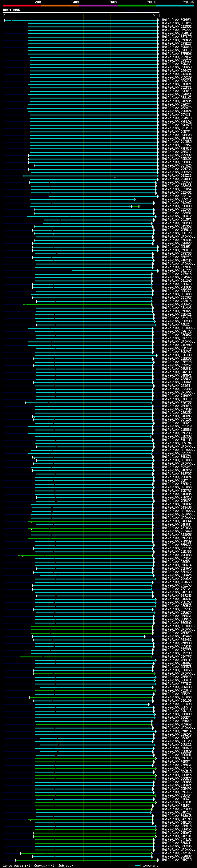Click the orange ~40% identity legend segment
This screenshot has width=197, height=868.
pyautogui.click(x=60, y=6)
